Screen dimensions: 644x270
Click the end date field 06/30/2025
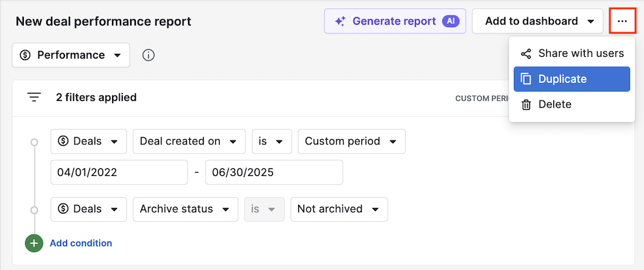pos(274,173)
